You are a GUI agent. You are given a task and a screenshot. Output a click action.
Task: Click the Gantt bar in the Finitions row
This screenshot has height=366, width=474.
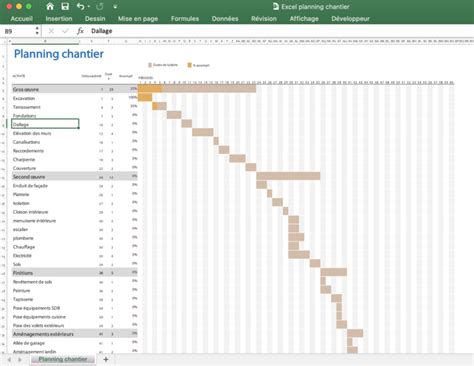click(334, 272)
